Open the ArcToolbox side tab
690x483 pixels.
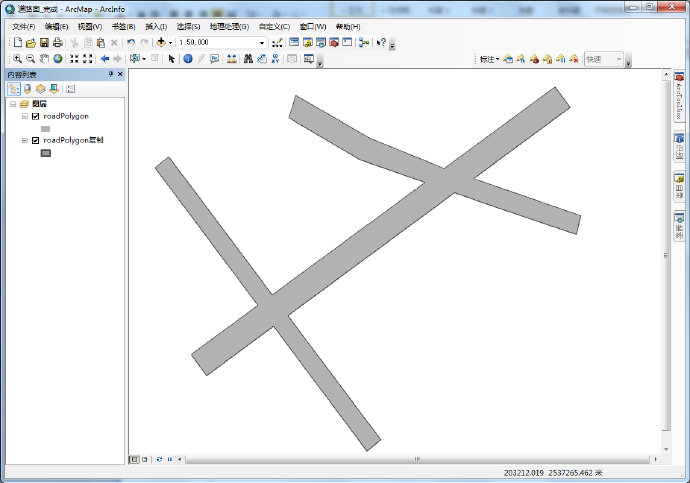[x=679, y=95]
